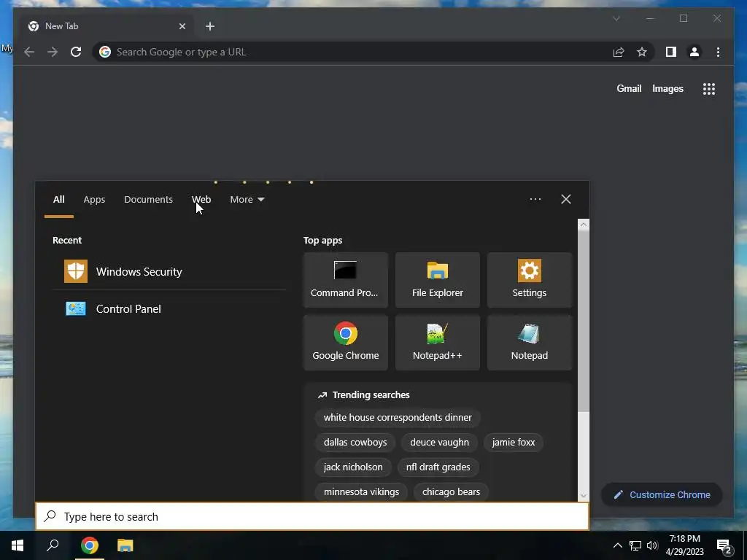
Task: Open search panel options ellipsis
Action: (535, 199)
